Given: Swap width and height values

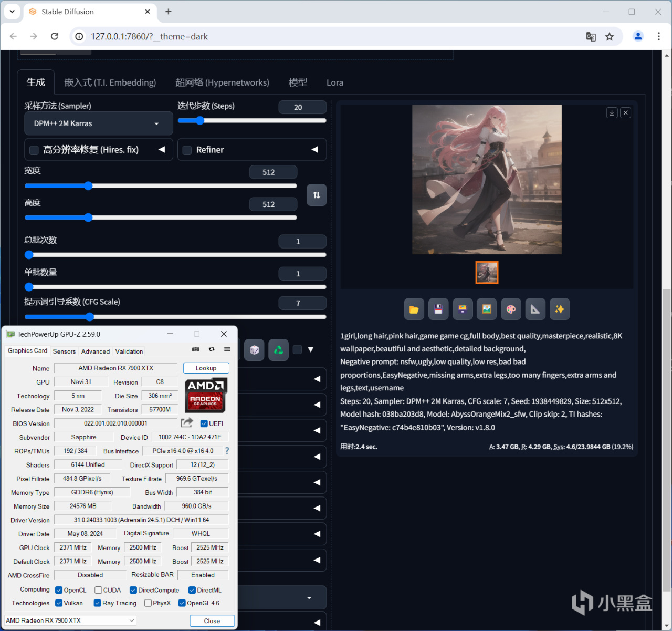Looking at the screenshot, I should [317, 195].
